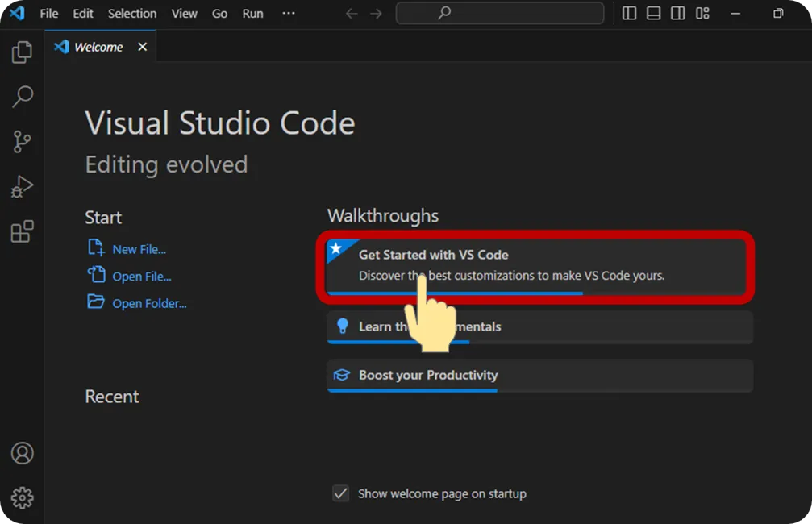
Task: Expand the overflow menu with three dots
Action: (289, 14)
